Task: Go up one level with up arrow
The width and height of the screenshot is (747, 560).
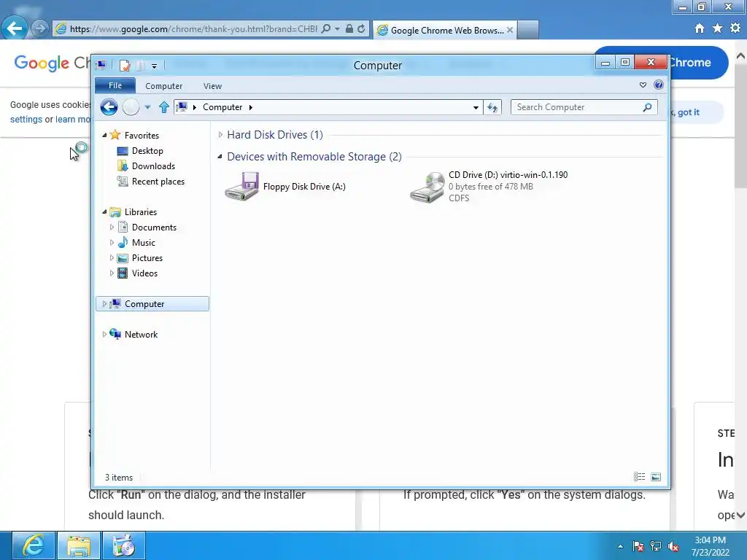Action: (x=164, y=107)
